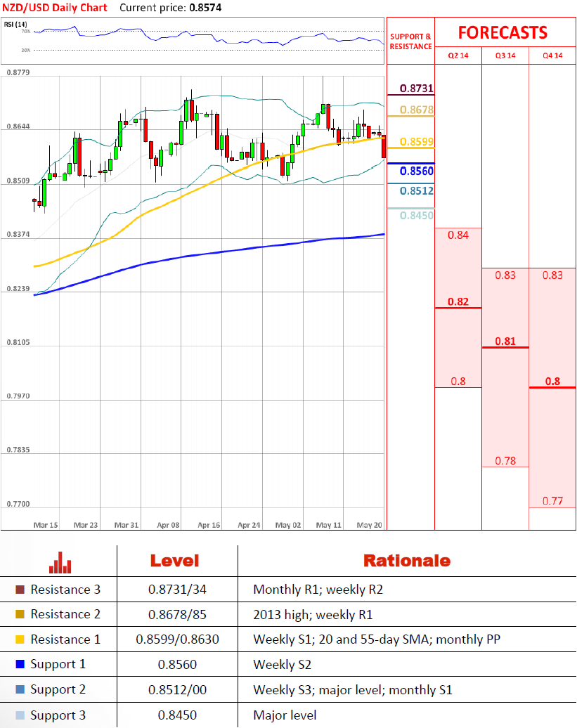
Task: Click the Resistance 1 row label
Action: [65, 639]
